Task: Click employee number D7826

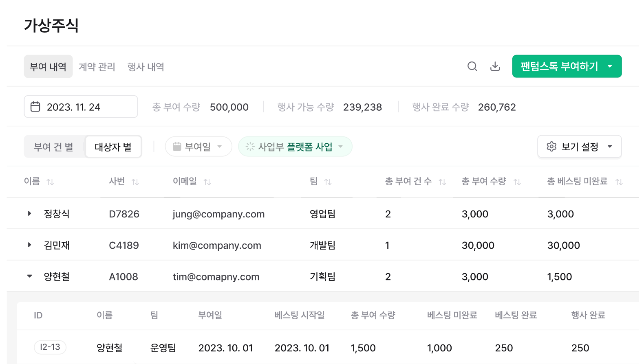Action: pos(124,214)
